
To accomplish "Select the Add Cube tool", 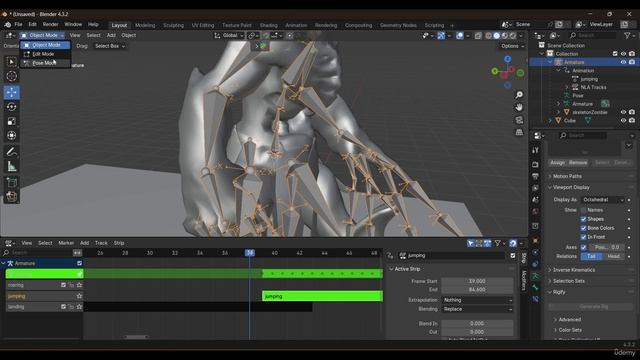I will pos(11,182).
